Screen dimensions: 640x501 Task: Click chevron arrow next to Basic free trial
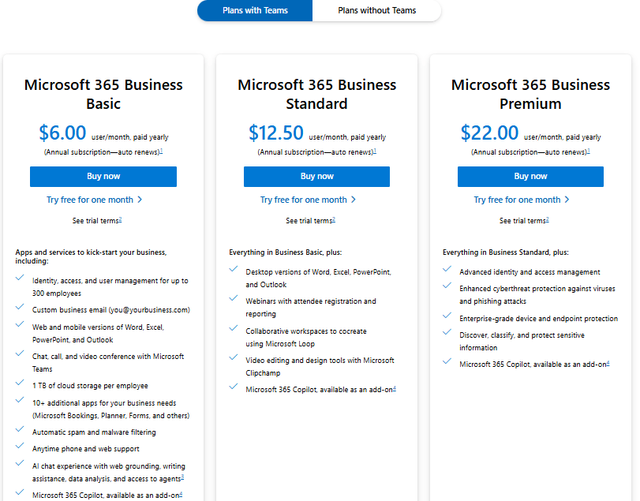pos(140,200)
